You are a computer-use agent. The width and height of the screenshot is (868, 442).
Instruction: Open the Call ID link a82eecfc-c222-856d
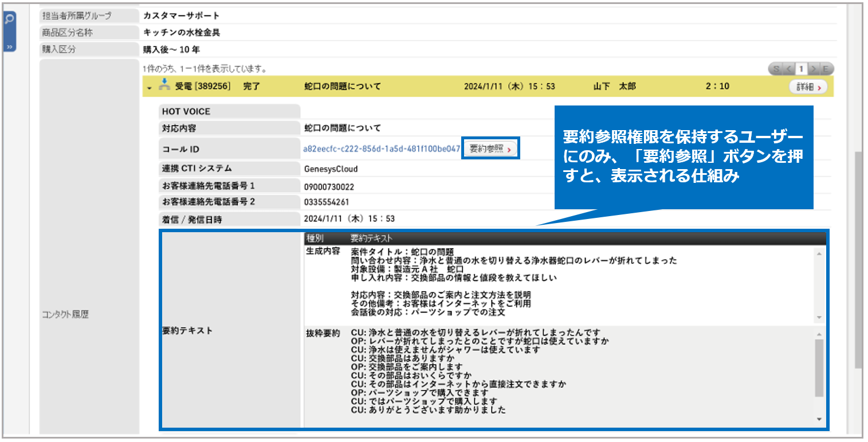[382, 149]
